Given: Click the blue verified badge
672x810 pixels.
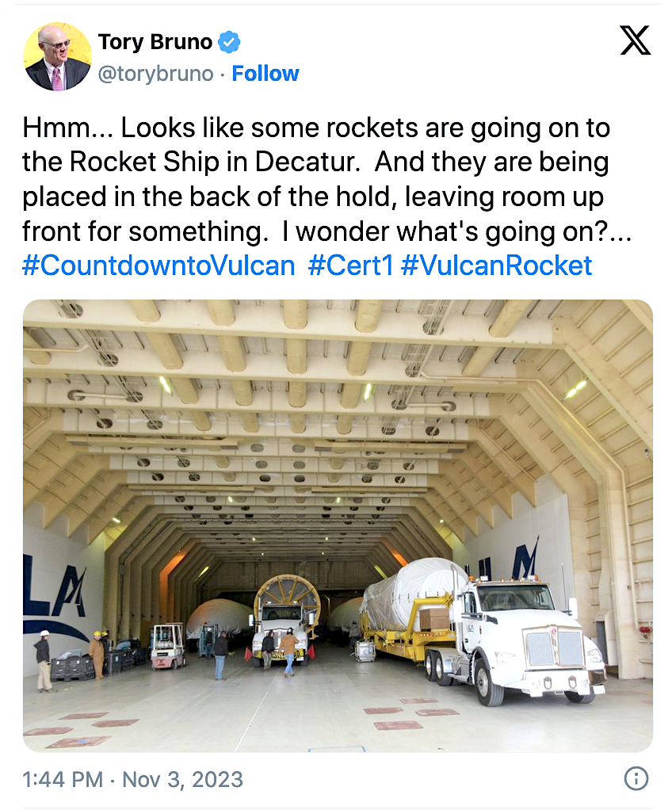Looking at the screenshot, I should point(229,40).
